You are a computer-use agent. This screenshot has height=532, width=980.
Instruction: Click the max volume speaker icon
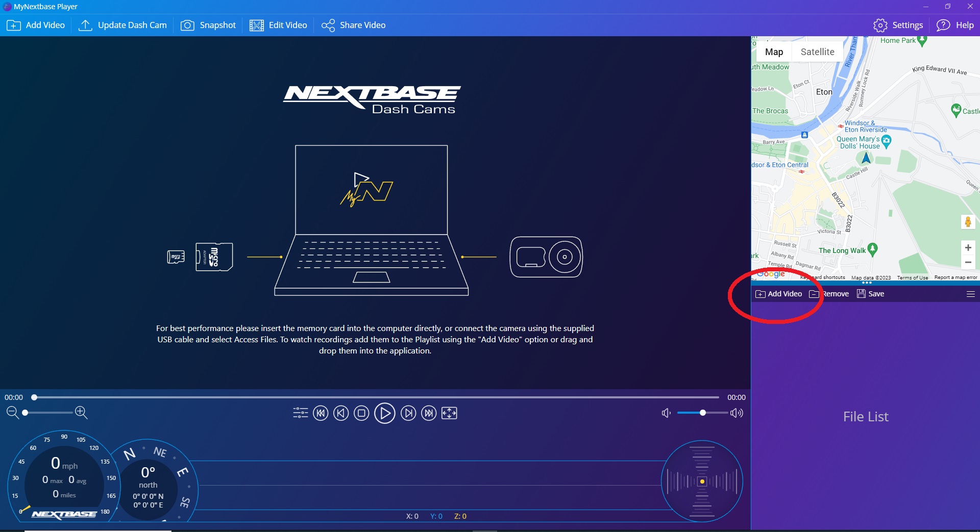click(x=737, y=413)
